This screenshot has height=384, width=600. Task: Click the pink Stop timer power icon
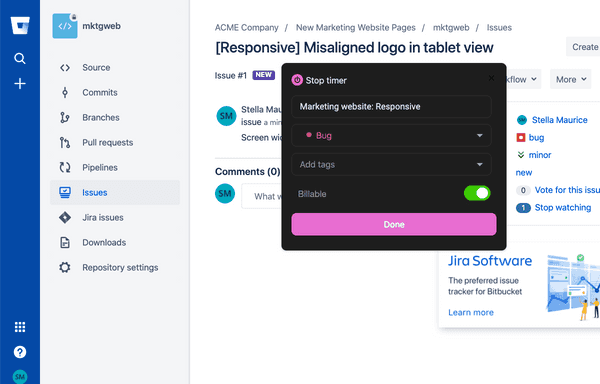pyautogui.click(x=297, y=80)
